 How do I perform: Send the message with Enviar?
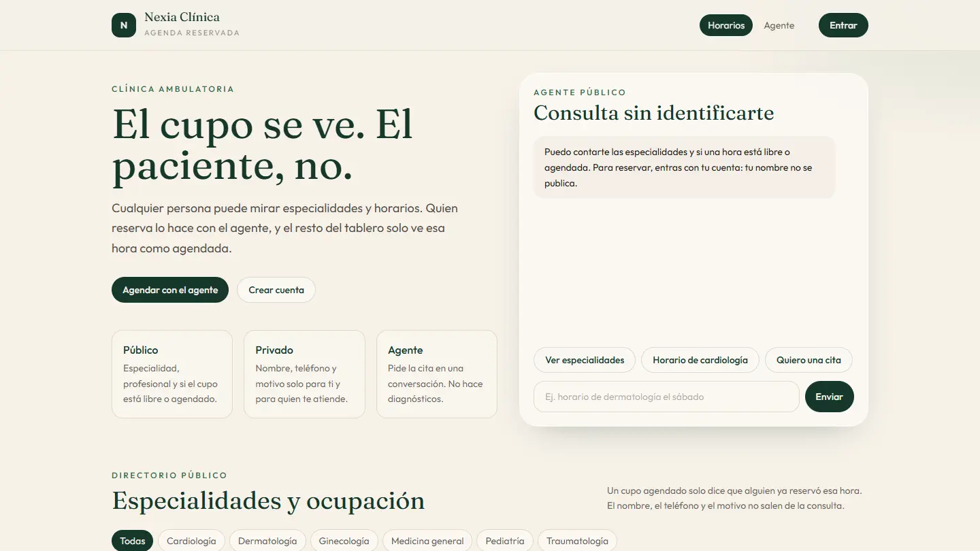[830, 397]
